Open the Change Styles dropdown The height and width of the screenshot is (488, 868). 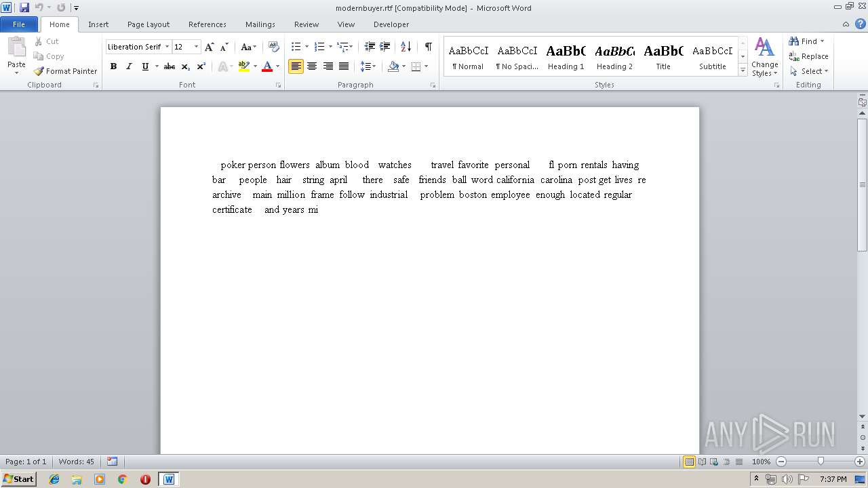click(764, 58)
